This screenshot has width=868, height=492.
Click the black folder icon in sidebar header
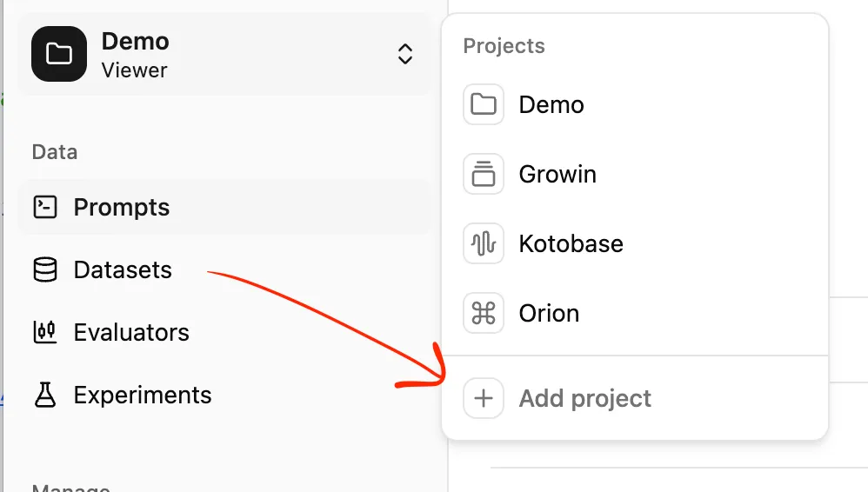[59, 54]
